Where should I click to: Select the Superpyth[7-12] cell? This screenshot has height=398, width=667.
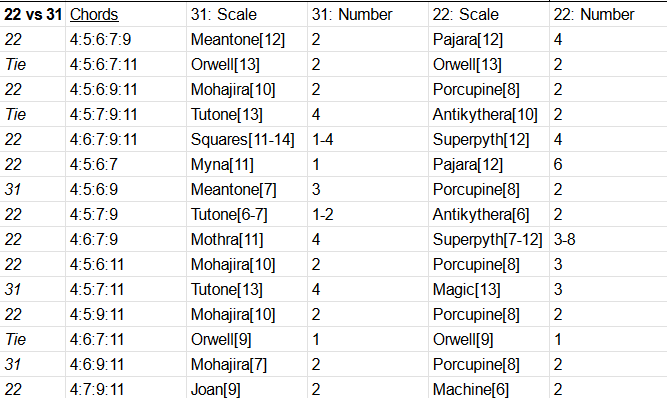point(489,239)
